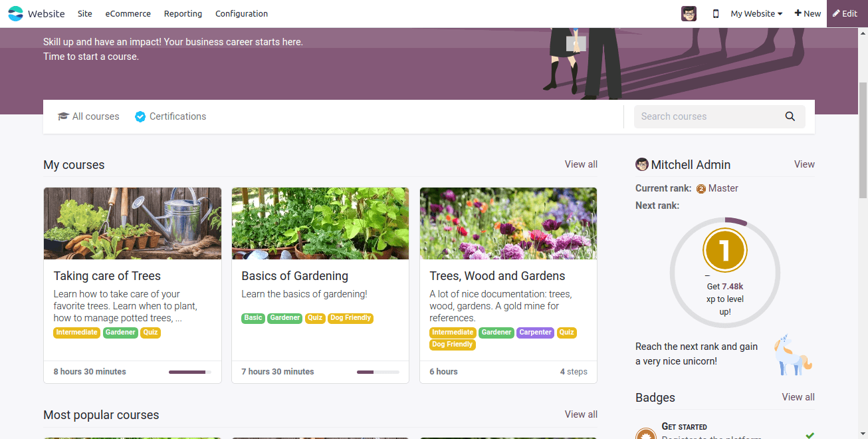Open the Site menu
868x439 pixels.
(x=85, y=13)
